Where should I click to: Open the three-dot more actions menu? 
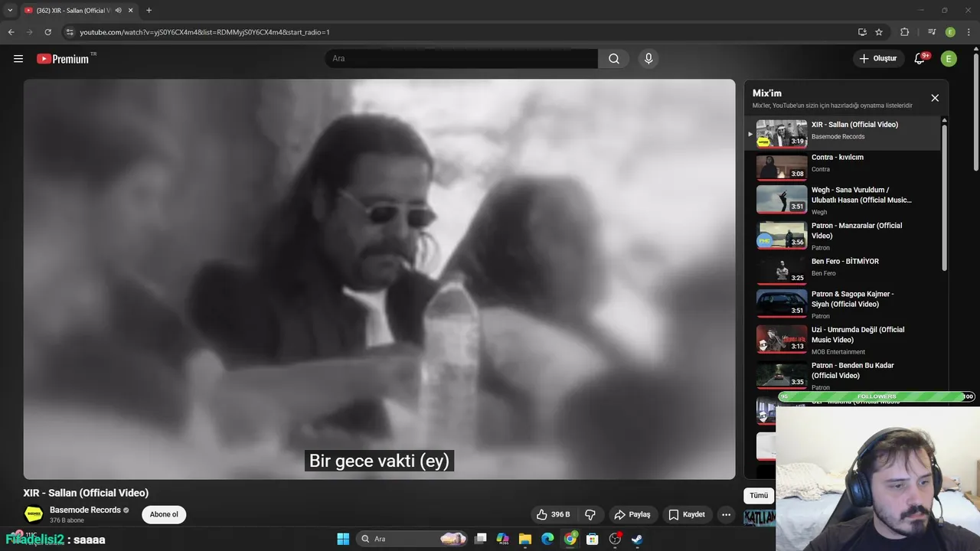[x=726, y=514]
